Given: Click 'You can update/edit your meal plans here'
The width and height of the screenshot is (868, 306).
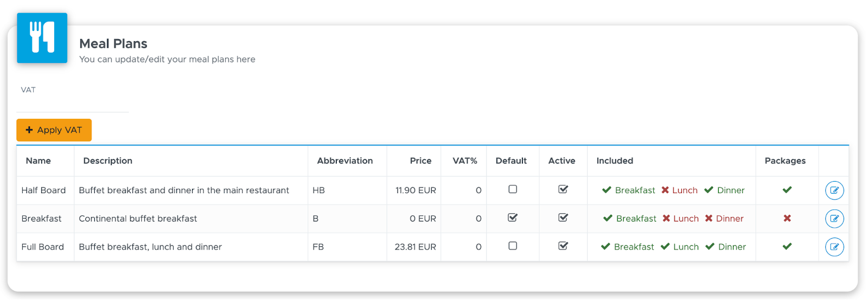Looking at the screenshot, I should pos(167,59).
